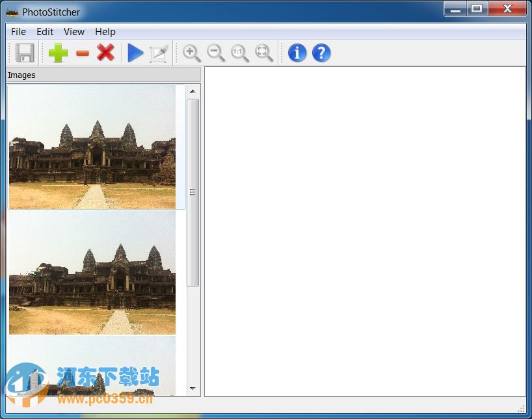Fit image to window with zoom icon
Screen dimensions: 532x419
point(263,53)
